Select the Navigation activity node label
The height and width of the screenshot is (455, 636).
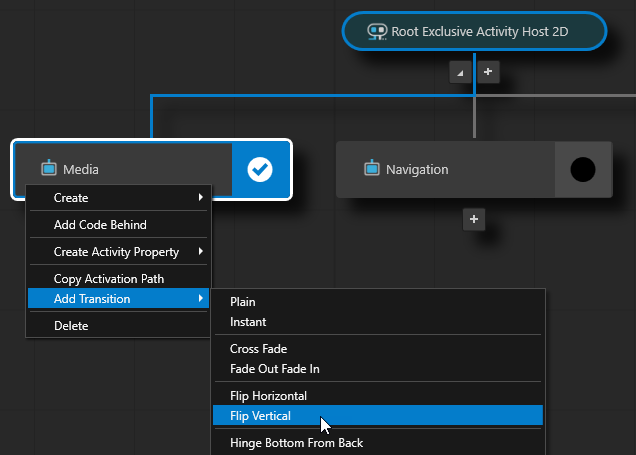417,169
